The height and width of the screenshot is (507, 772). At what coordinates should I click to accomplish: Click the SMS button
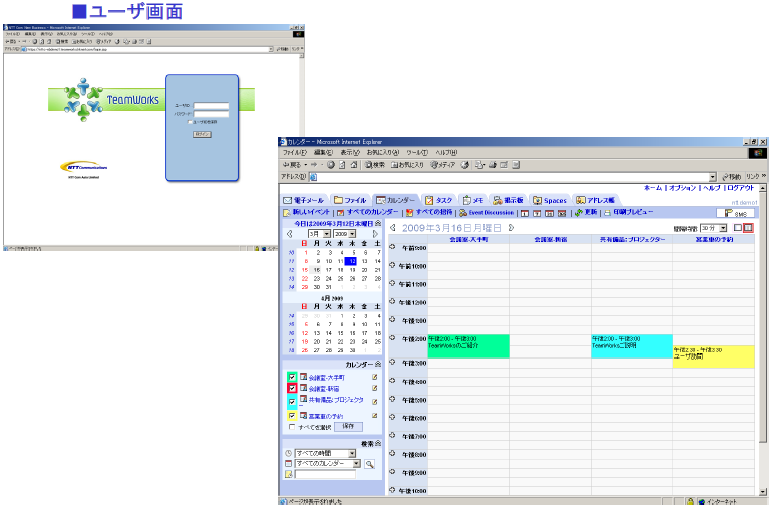736,214
